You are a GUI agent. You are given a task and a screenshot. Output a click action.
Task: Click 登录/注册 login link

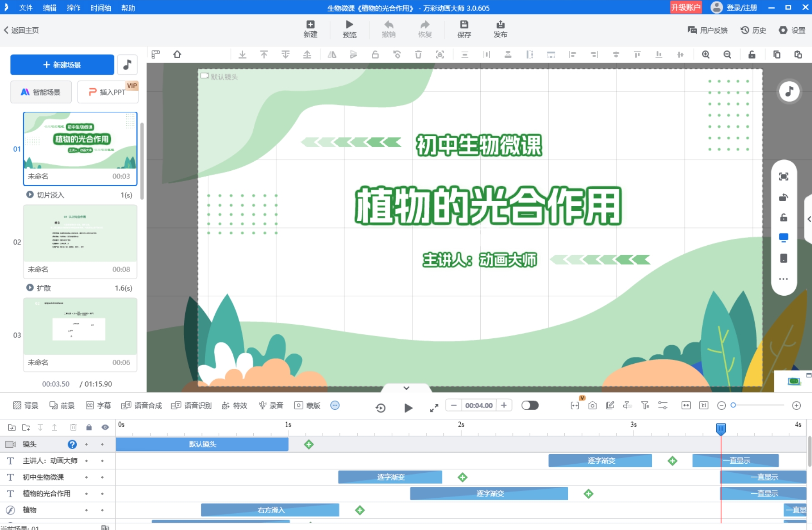(x=742, y=8)
